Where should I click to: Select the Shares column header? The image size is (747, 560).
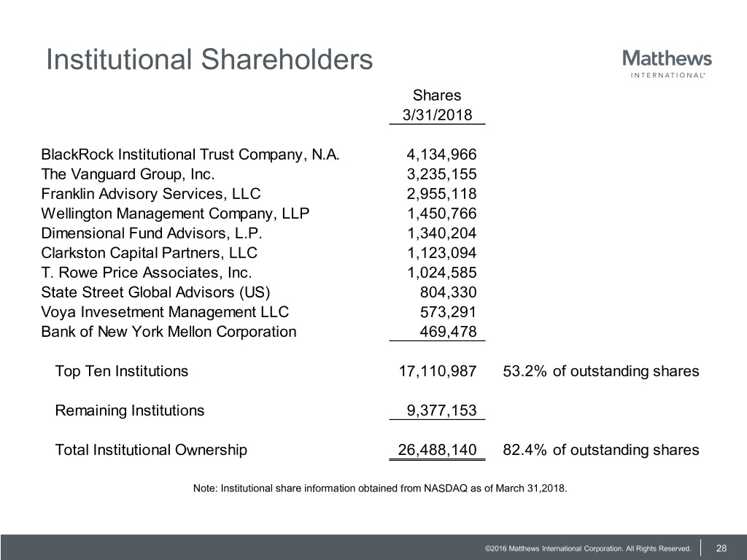(437, 95)
